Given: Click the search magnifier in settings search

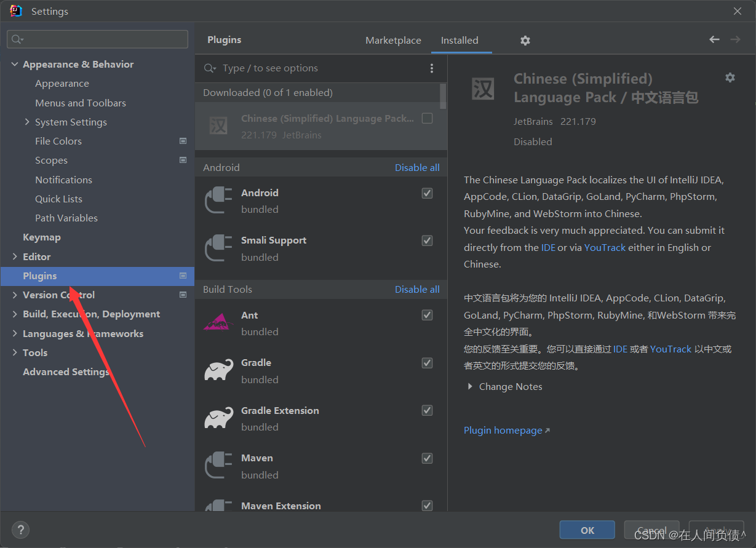Looking at the screenshot, I should (x=17, y=39).
